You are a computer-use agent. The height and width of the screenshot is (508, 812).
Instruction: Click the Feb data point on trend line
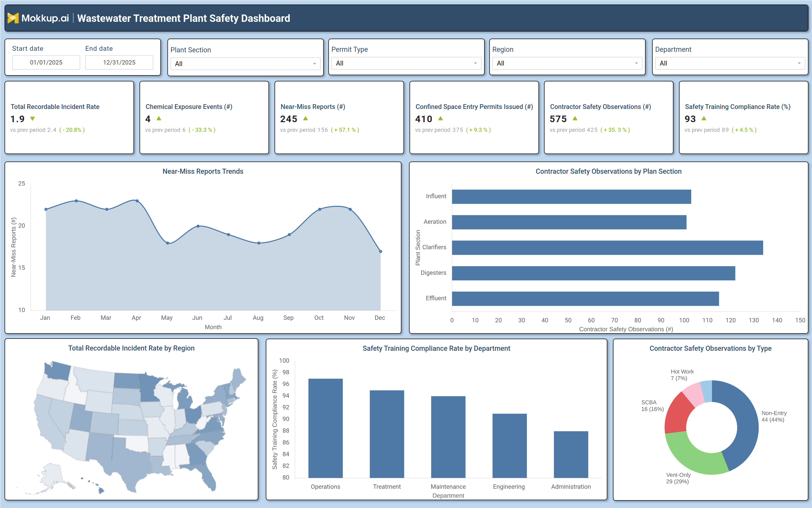pyautogui.click(x=76, y=201)
